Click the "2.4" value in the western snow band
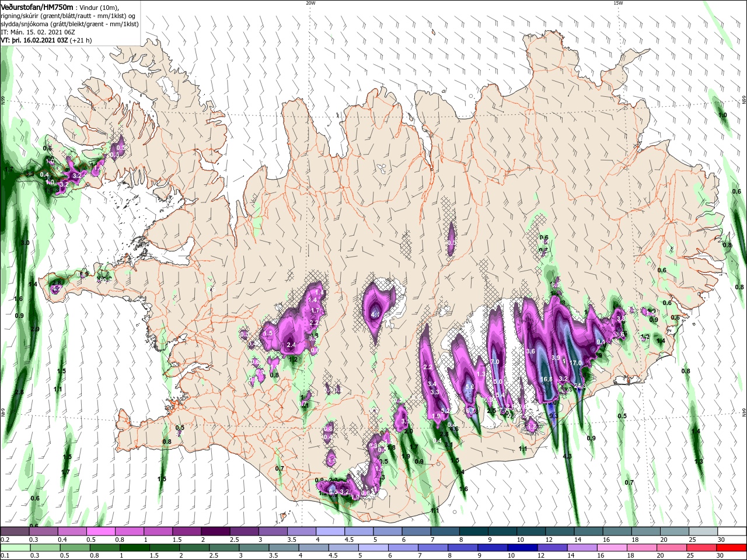 (291, 345)
